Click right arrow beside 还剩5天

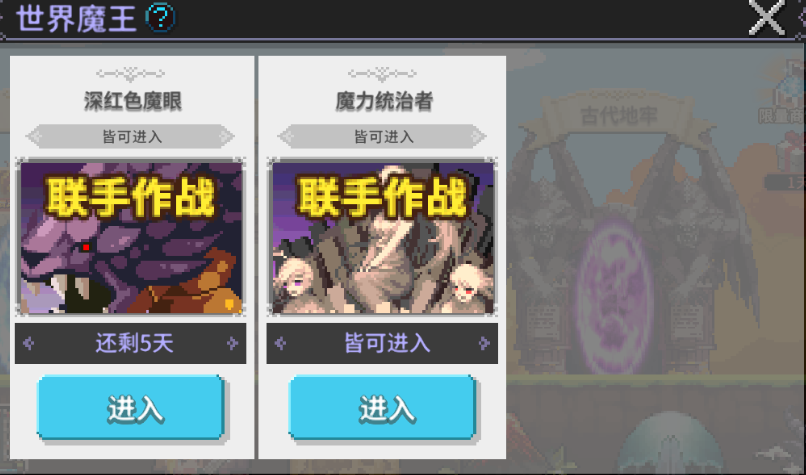(x=232, y=343)
